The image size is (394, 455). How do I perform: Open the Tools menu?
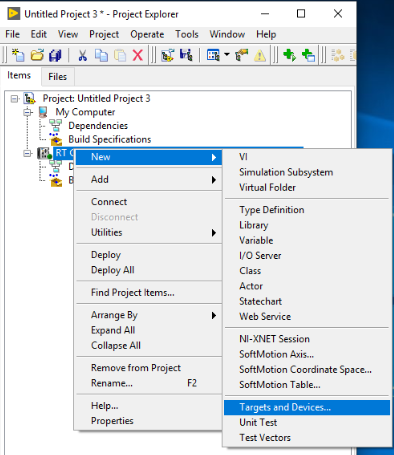click(187, 34)
